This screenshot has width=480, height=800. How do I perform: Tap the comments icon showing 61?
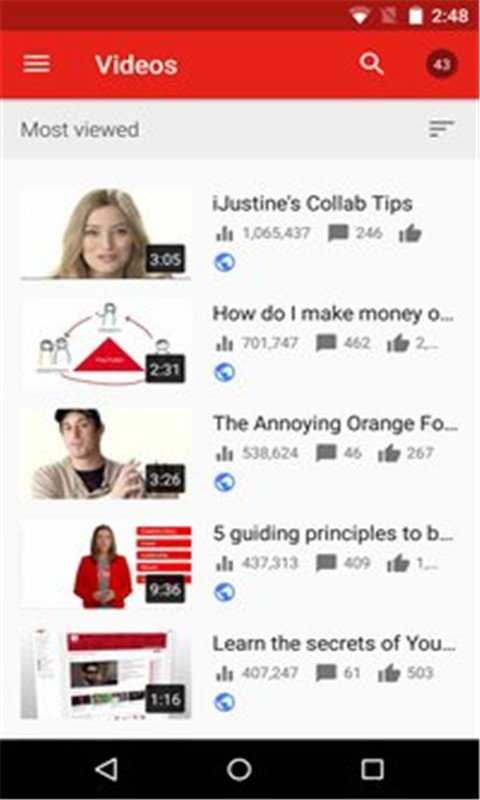coord(326,673)
